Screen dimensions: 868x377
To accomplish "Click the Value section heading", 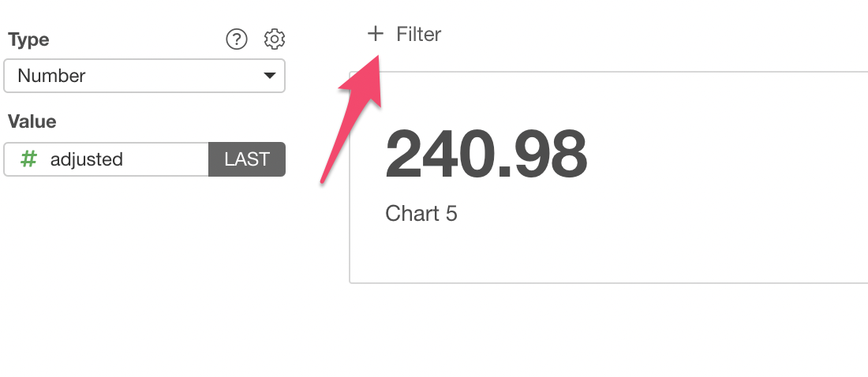I will click(32, 121).
